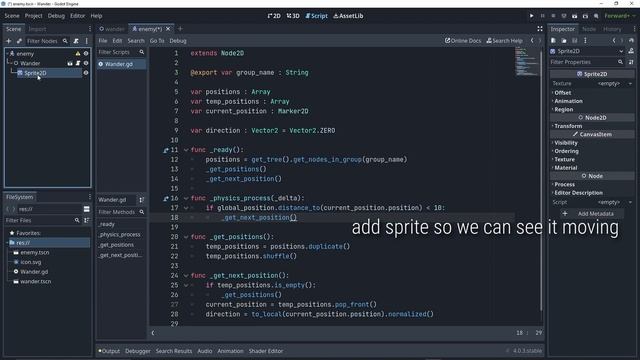Viewport: 640px width, 360px height.
Task: Click the Filter Nodes search field
Action: click(x=47, y=41)
